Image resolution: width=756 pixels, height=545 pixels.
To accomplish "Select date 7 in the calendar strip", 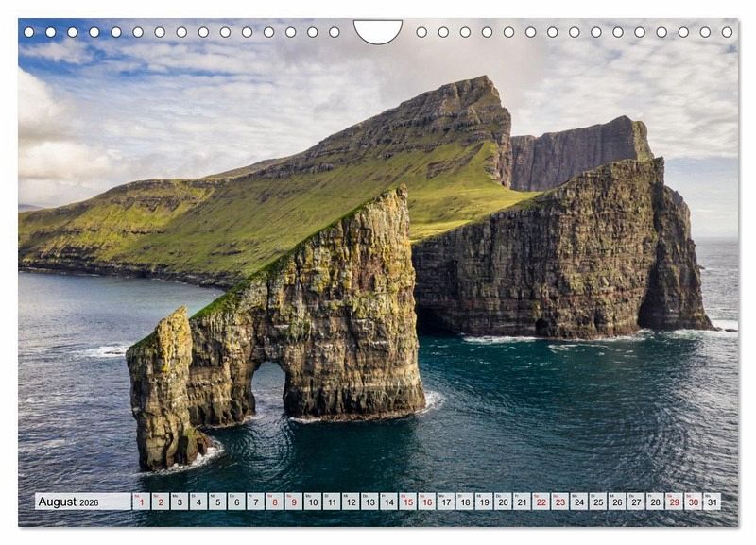I will pyautogui.click(x=255, y=502).
